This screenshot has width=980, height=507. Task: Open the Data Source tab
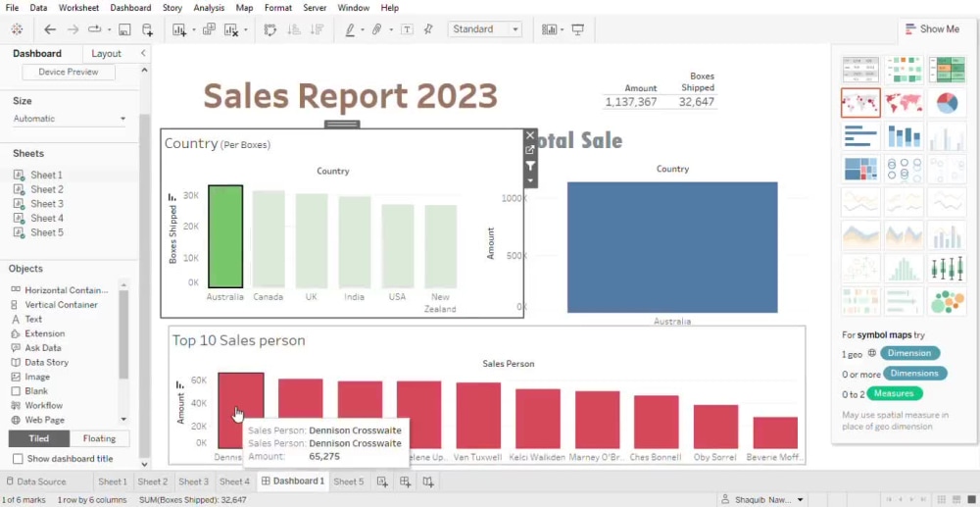(x=35, y=482)
